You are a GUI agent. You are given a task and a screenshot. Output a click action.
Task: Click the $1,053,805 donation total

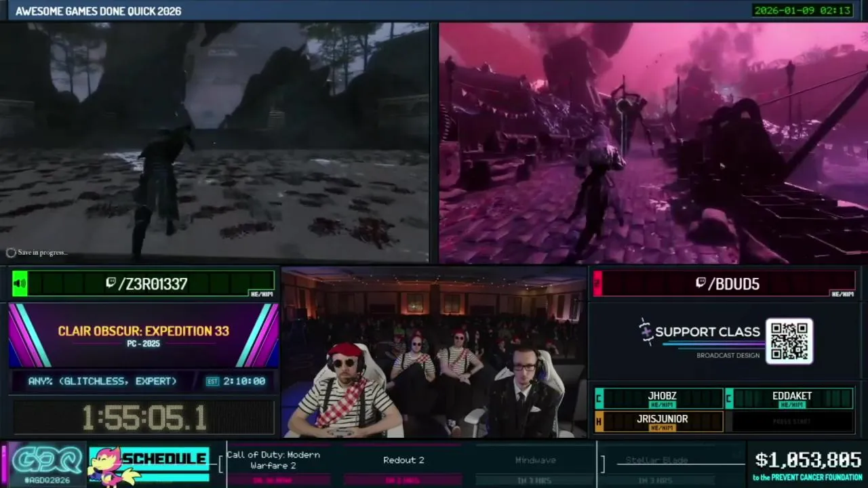click(808, 460)
